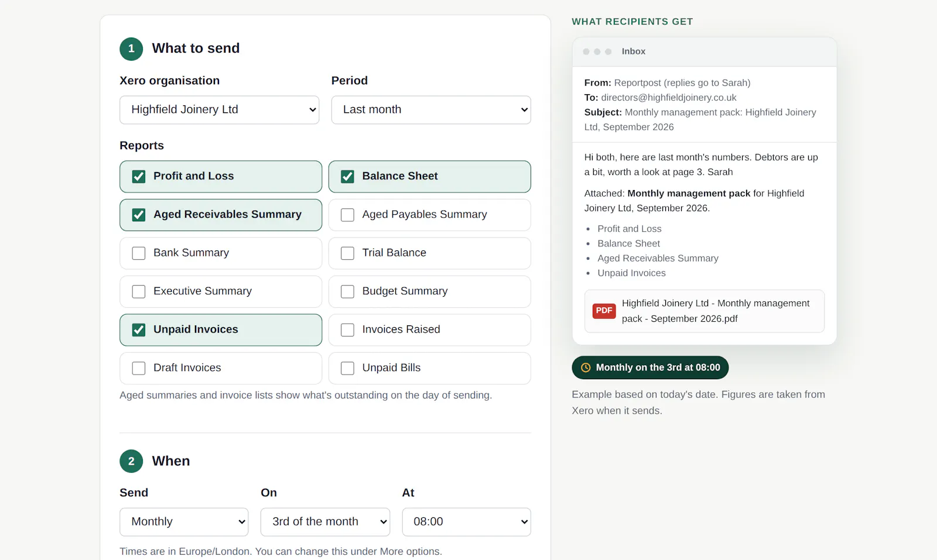
Task: Click the red PDF attachment icon
Action: coord(604,311)
